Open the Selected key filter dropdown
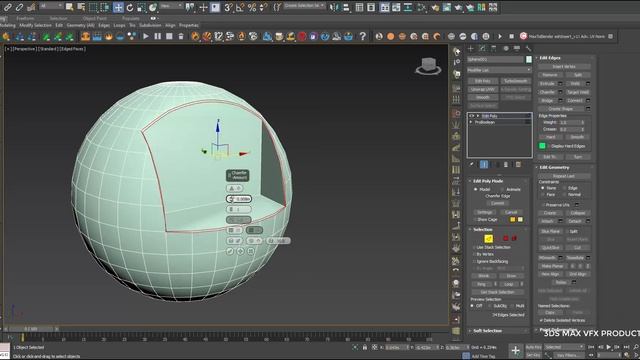 point(564,347)
